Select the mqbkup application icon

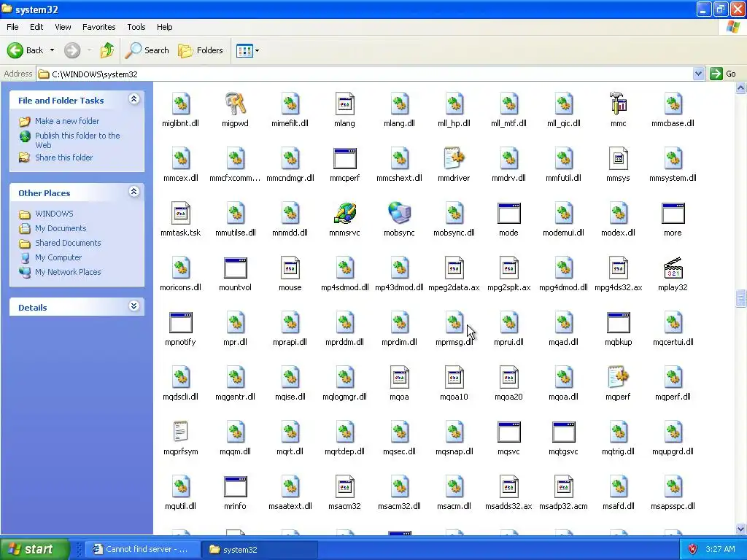(x=619, y=322)
